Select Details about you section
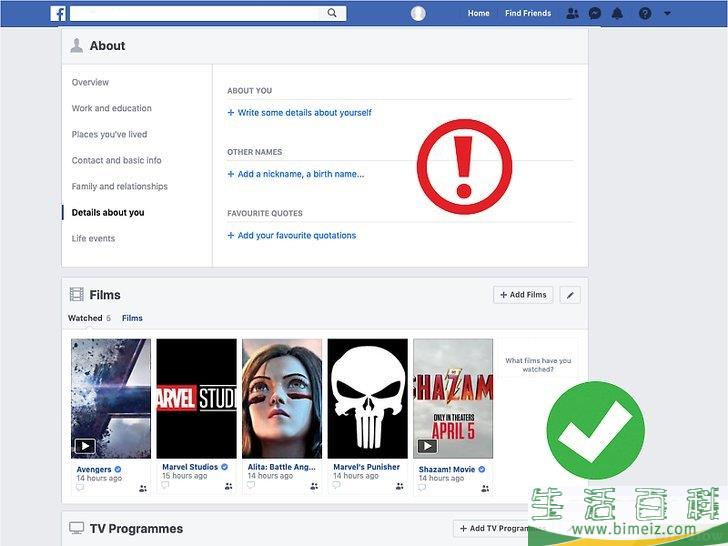Screen dimensions: 728x546 tap(108, 212)
